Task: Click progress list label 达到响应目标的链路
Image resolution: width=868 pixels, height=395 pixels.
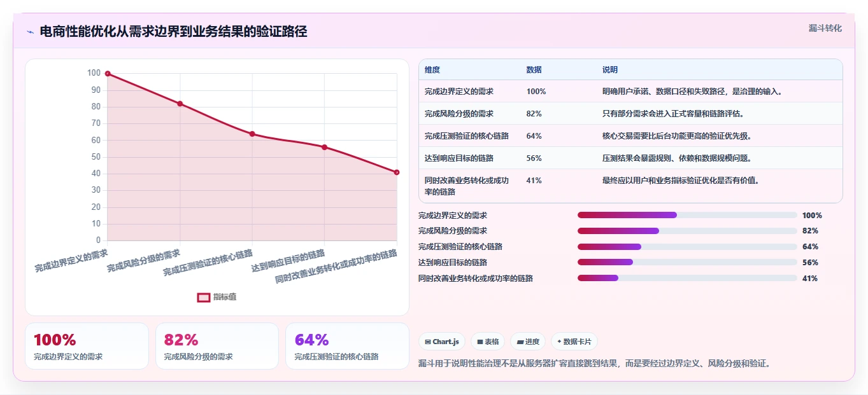Action: [453, 262]
